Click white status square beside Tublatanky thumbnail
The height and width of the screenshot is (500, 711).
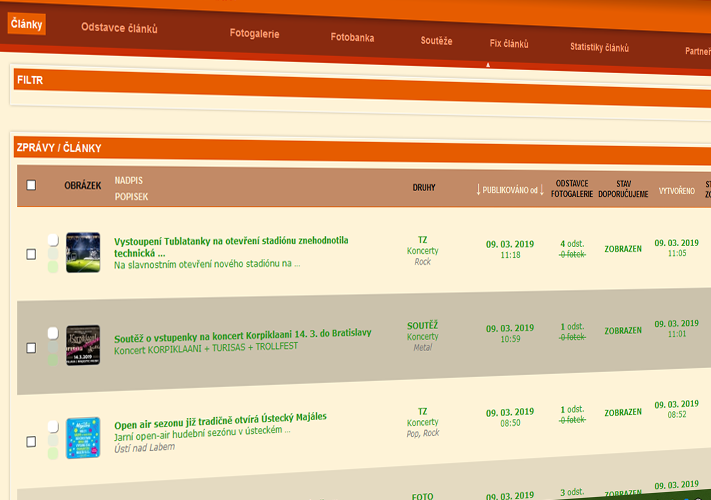pyautogui.click(x=53, y=239)
